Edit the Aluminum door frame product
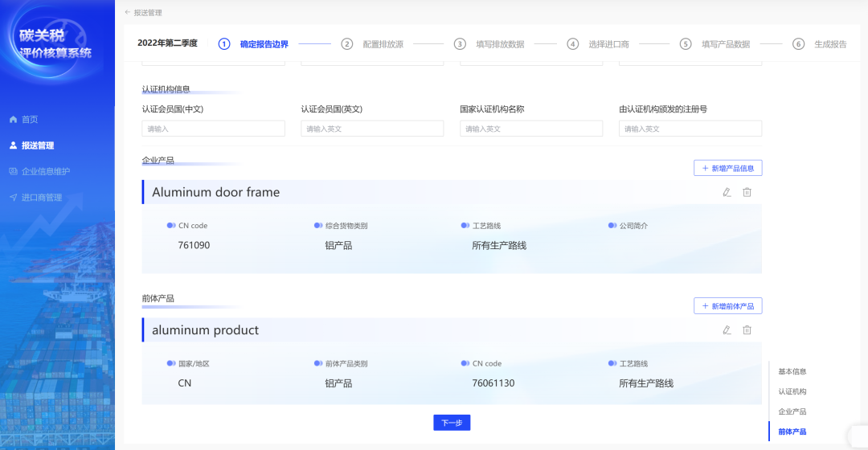The width and height of the screenshot is (868, 450). click(x=727, y=192)
